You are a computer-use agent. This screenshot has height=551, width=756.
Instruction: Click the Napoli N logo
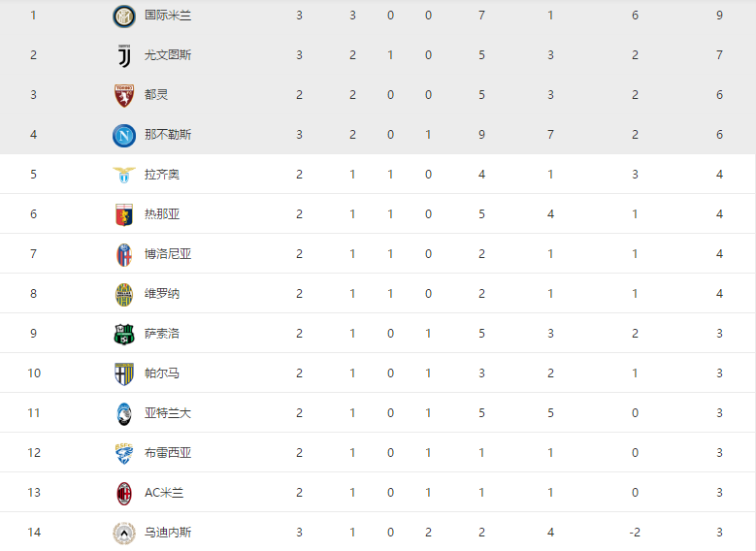tap(124, 136)
